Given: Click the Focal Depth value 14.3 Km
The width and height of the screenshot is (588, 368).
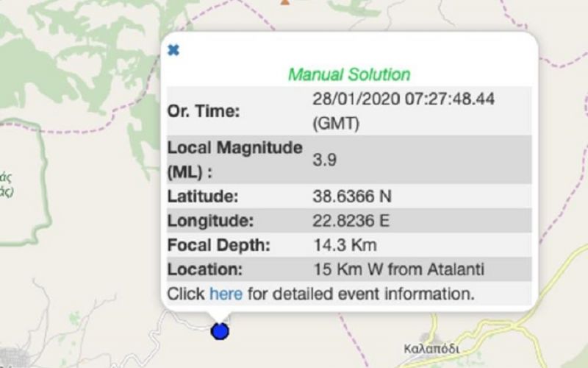Looking at the screenshot, I should (337, 245).
